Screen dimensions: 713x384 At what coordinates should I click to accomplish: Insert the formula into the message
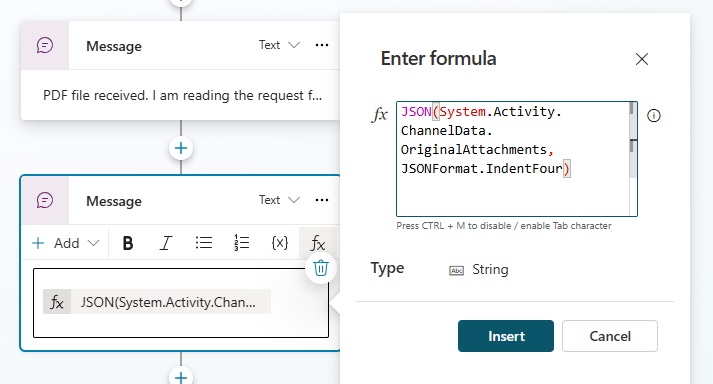pos(506,336)
